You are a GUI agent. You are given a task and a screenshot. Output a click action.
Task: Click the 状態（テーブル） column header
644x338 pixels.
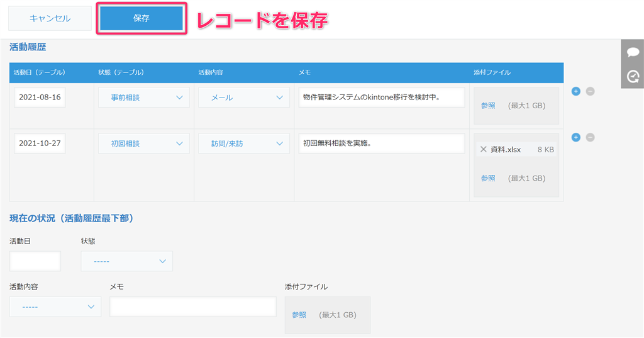(121, 72)
